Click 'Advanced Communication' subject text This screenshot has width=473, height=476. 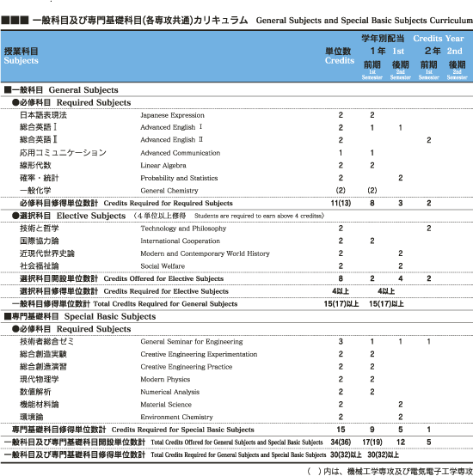point(180,153)
